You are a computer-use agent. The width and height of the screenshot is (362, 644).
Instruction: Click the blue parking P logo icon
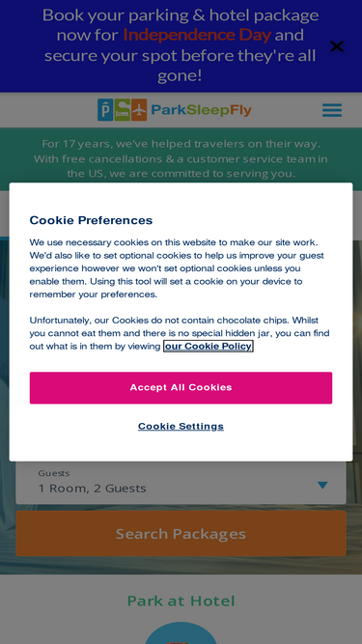tap(105, 110)
